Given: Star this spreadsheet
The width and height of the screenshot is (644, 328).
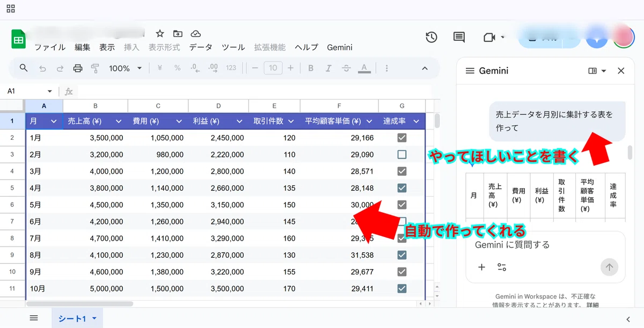Looking at the screenshot, I should (160, 33).
